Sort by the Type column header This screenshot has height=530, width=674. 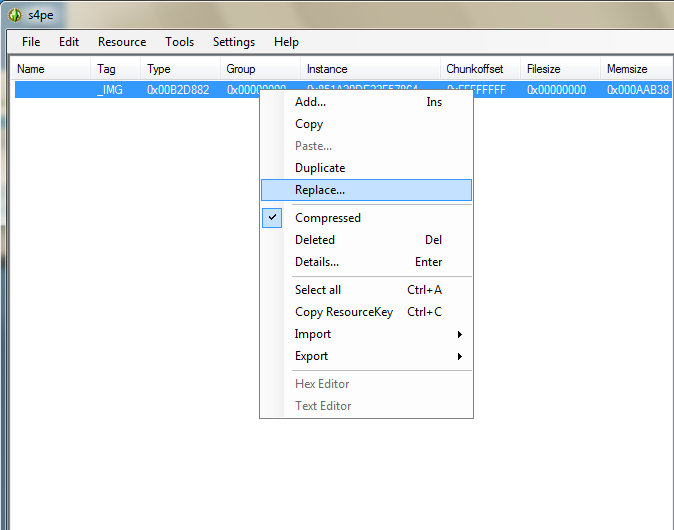point(159,69)
